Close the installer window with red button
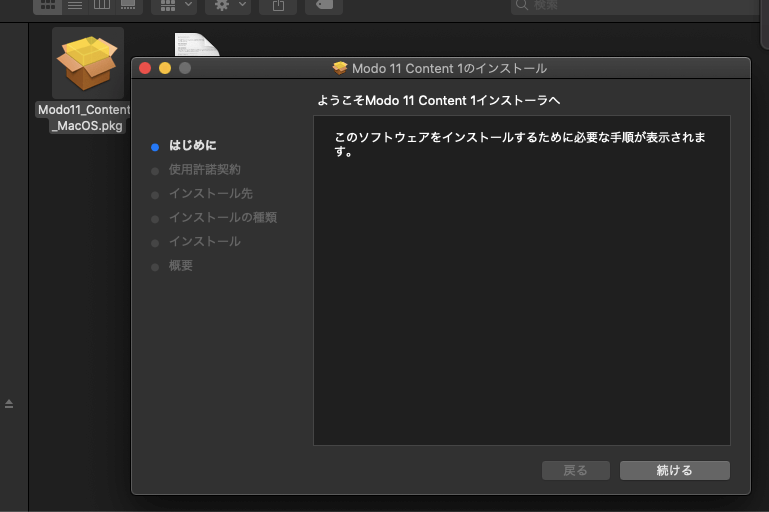 pyautogui.click(x=145, y=68)
